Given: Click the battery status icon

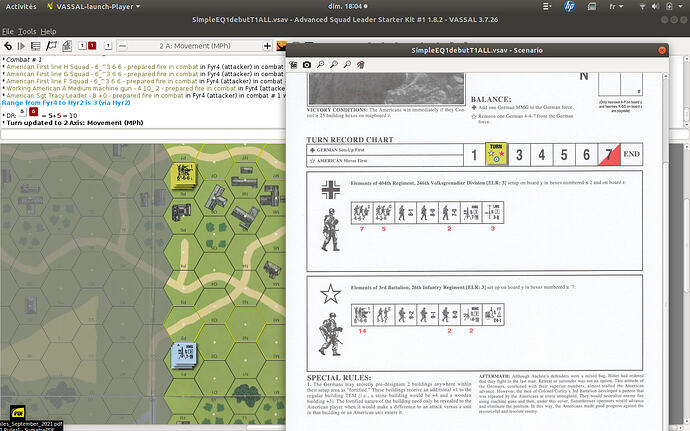Looking at the screenshot, I should click(x=669, y=6).
